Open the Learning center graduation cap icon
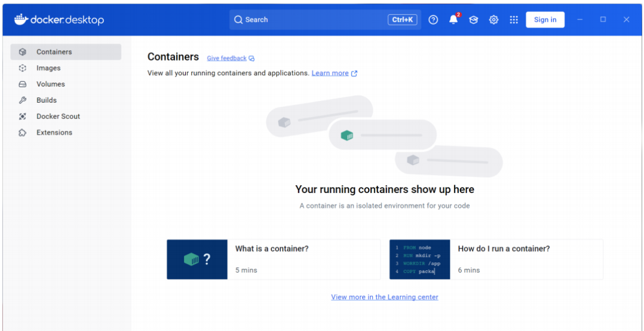 pos(474,20)
